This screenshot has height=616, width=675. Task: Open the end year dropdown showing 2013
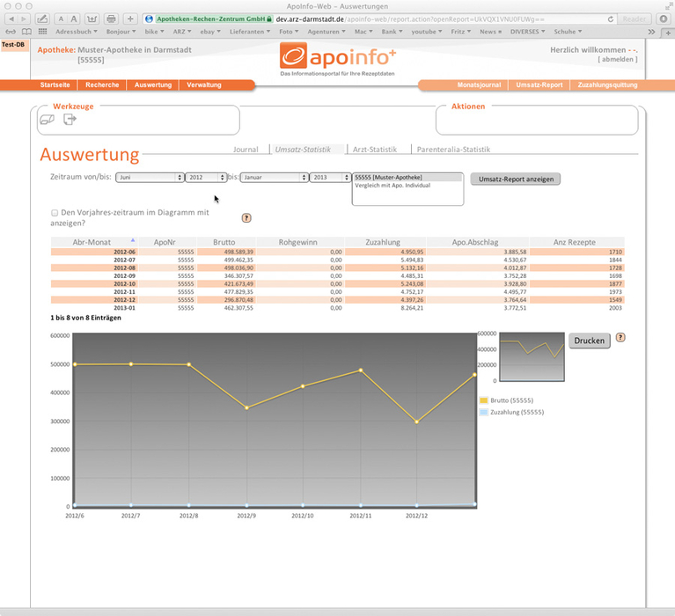(330, 177)
